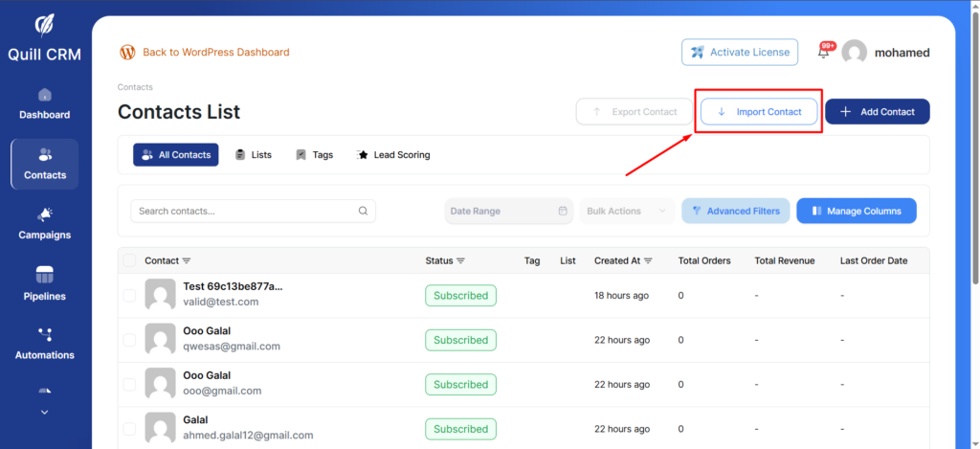Click the notifications bell icon
Screen dimensions: 980x449
click(823, 53)
